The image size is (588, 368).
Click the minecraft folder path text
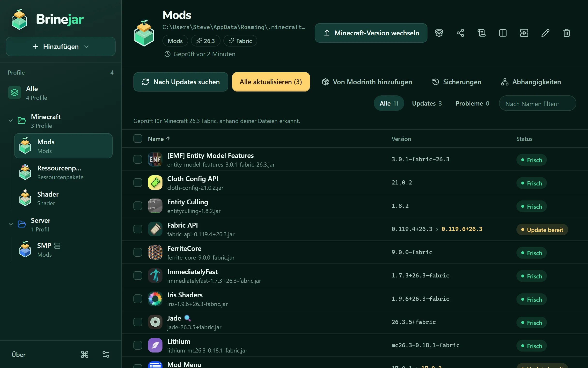click(x=234, y=27)
